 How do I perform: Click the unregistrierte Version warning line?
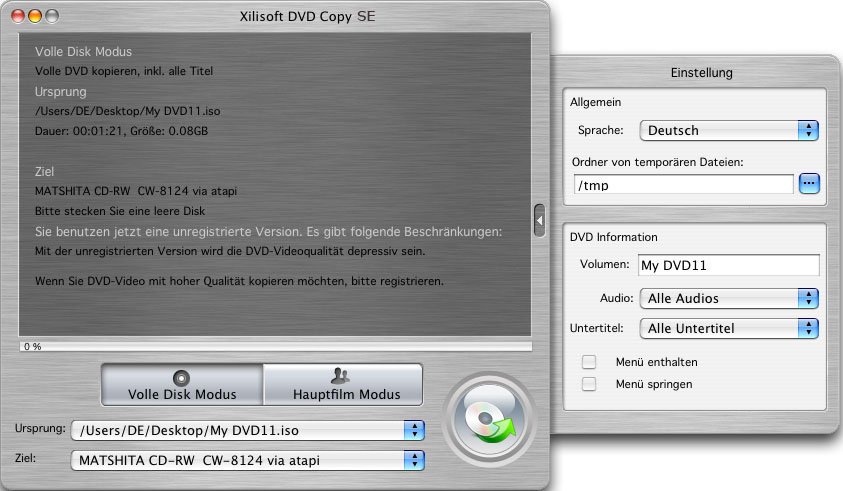click(268, 232)
